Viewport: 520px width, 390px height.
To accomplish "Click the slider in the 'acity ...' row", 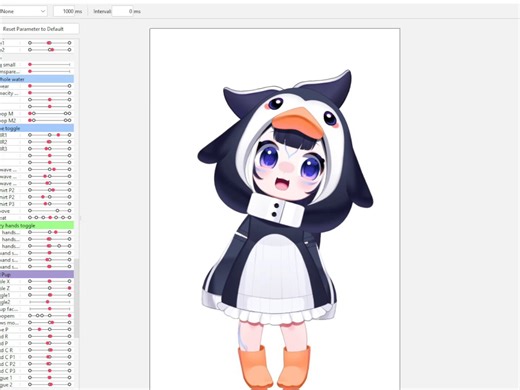I will (50, 93).
